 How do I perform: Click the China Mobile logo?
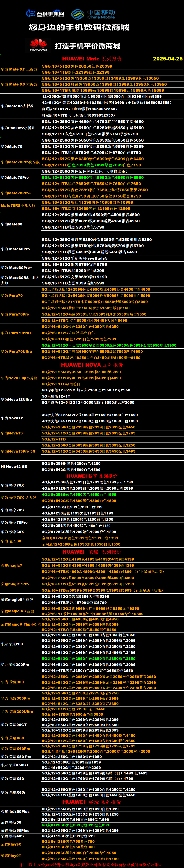point(93,14)
